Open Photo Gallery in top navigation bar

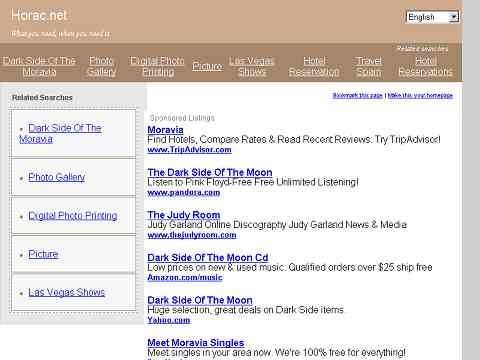point(101,66)
